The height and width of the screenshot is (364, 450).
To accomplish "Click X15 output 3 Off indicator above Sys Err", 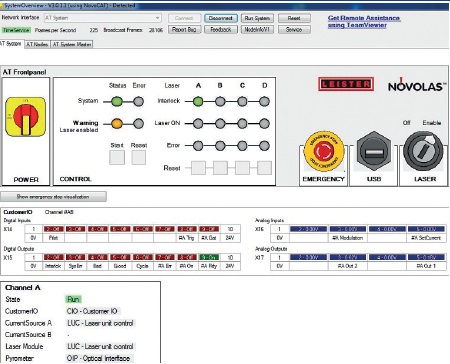I will [x=76, y=257].
